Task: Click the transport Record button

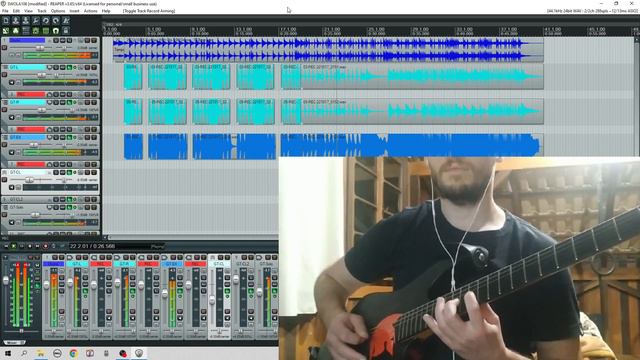Action: [45, 246]
